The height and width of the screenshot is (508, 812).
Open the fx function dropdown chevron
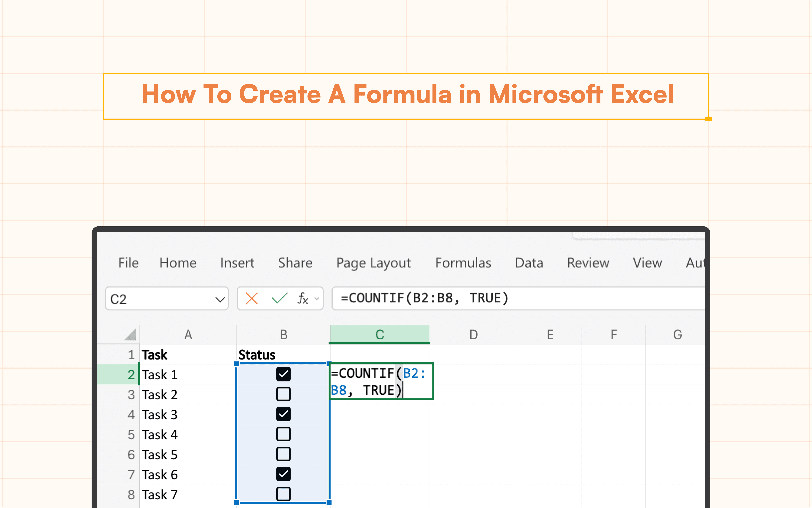316,299
